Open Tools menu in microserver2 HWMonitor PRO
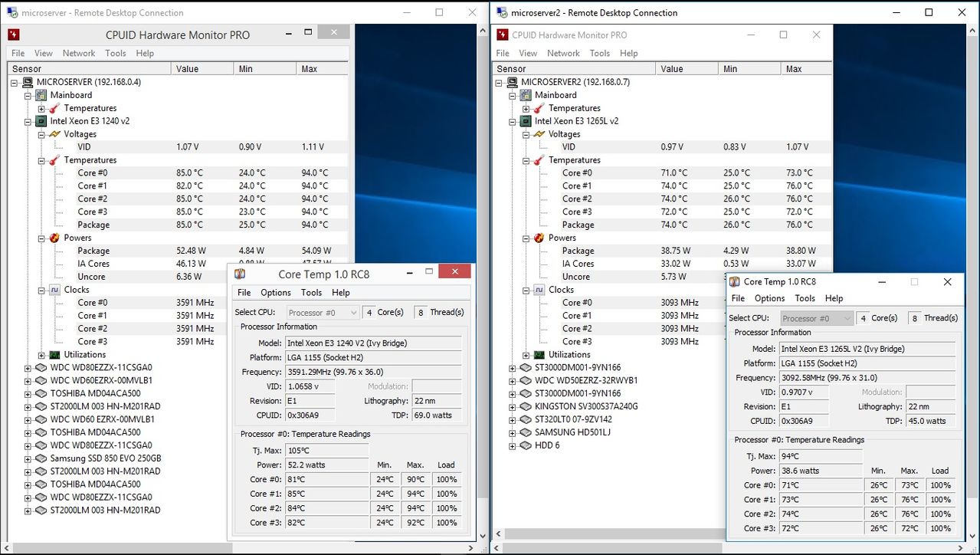980x555 pixels. coord(600,53)
